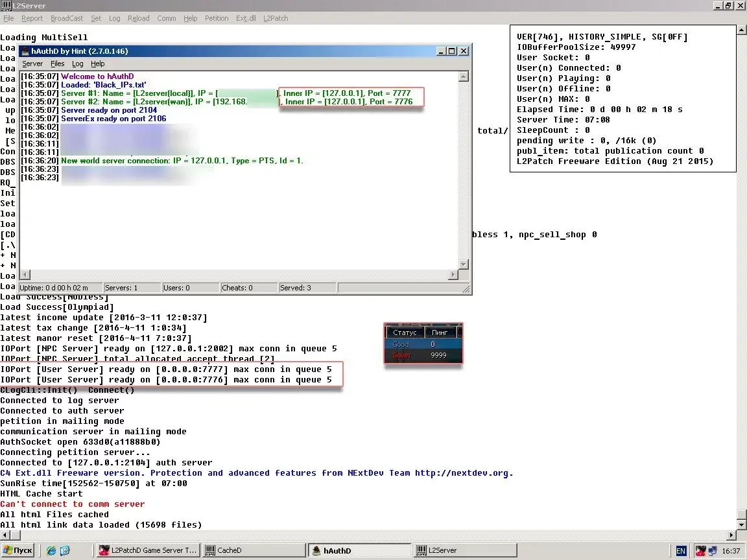Click hAuthD window resize grip

point(466,288)
